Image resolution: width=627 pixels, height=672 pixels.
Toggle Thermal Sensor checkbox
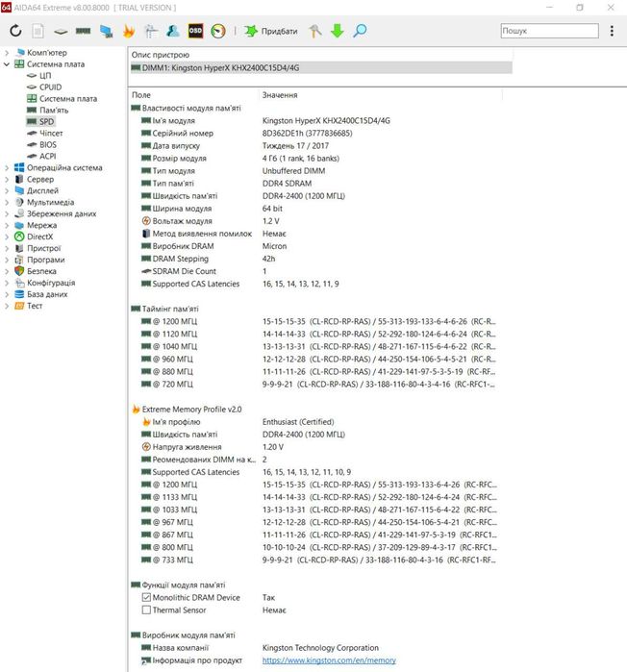click(x=146, y=610)
